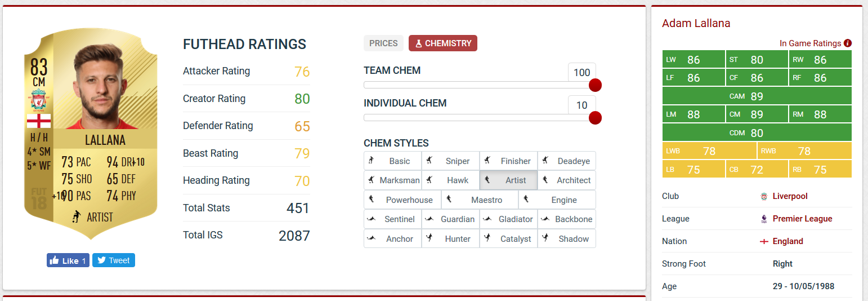Click the Twitter bird icon
This screenshot has height=301, width=868.
[101, 260]
